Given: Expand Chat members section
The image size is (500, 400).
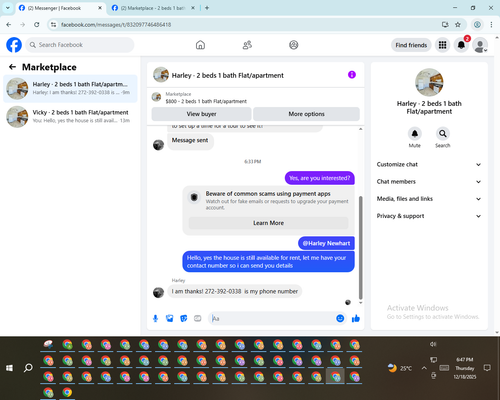Looking at the screenshot, I should point(429,182).
